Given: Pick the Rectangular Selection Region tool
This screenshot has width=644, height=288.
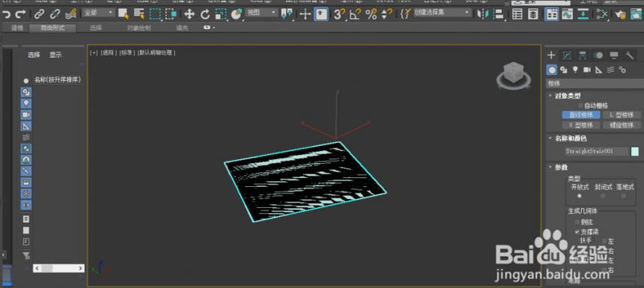Looking at the screenshot, I should [x=155, y=14].
